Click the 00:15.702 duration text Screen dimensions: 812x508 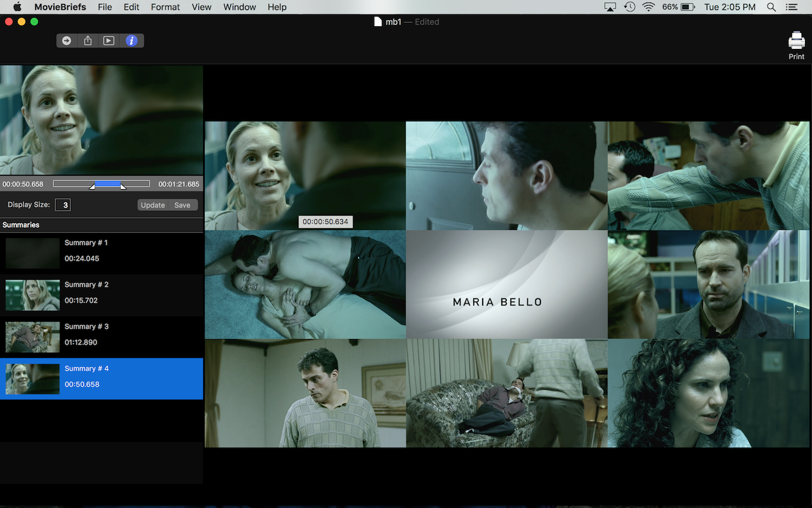(x=82, y=300)
